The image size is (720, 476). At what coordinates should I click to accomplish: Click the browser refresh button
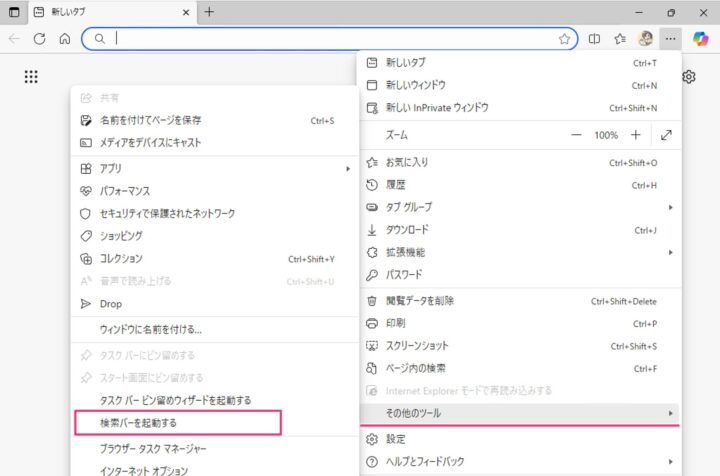(x=40, y=39)
